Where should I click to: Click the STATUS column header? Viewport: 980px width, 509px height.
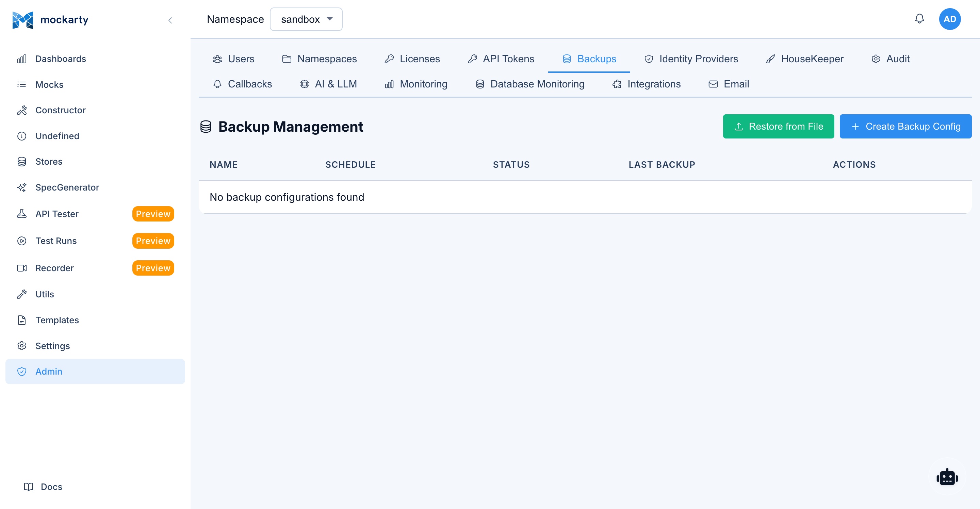[x=511, y=165]
